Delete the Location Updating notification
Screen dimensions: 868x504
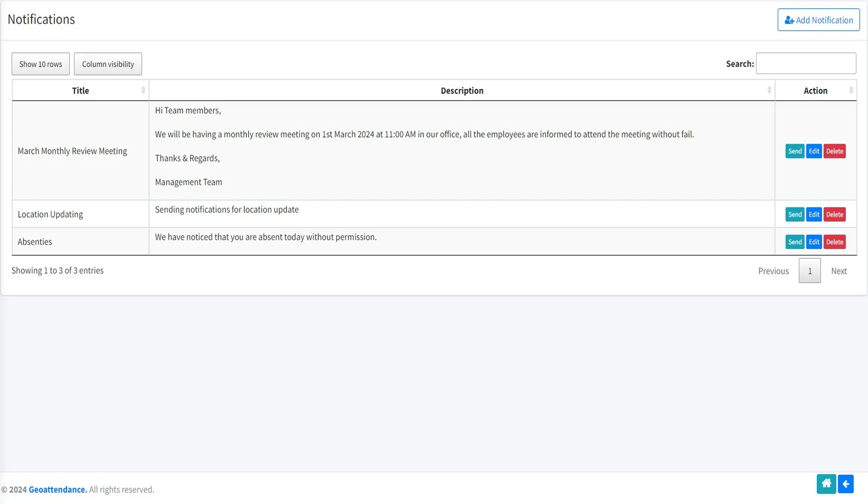(x=834, y=214)
